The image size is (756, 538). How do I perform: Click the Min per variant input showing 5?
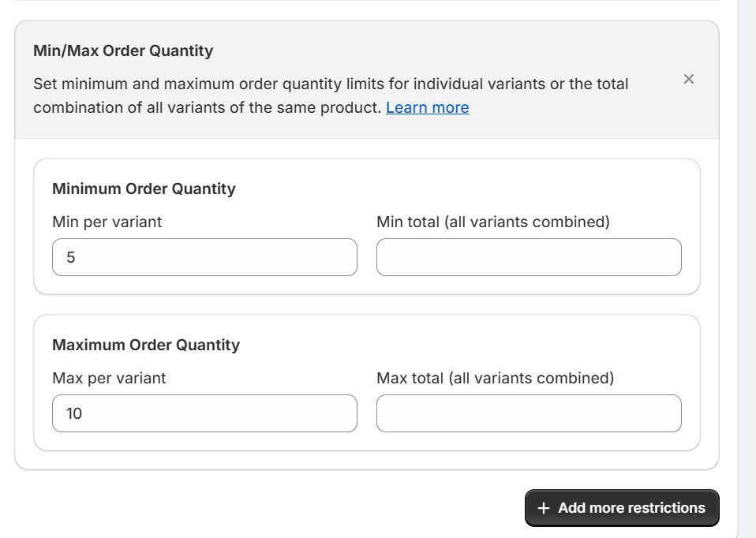click(204, 256)
